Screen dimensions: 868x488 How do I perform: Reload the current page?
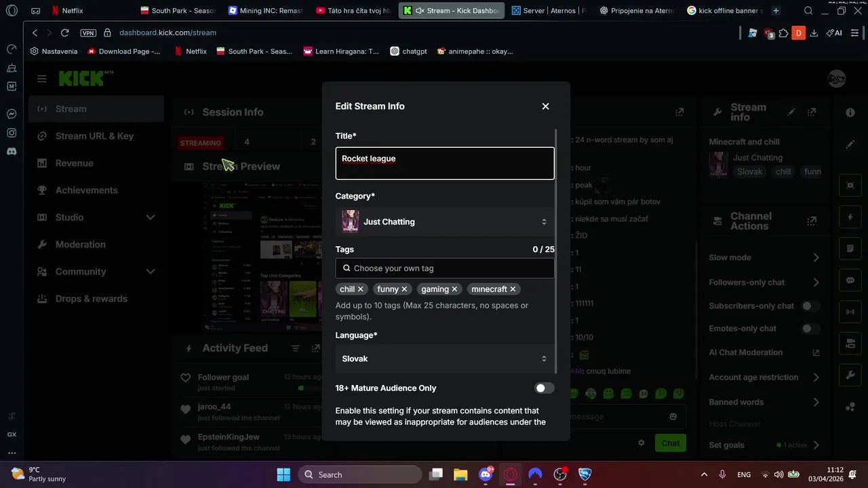click(x=64, y=33)
